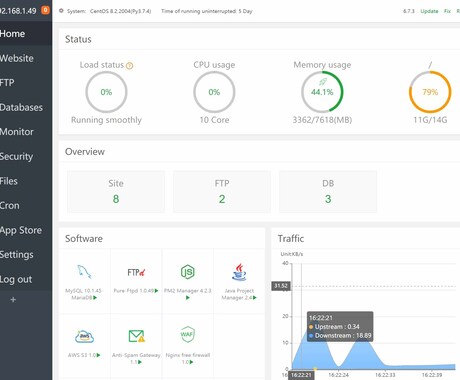Click the Load status 0% gauge

[106, 92]
